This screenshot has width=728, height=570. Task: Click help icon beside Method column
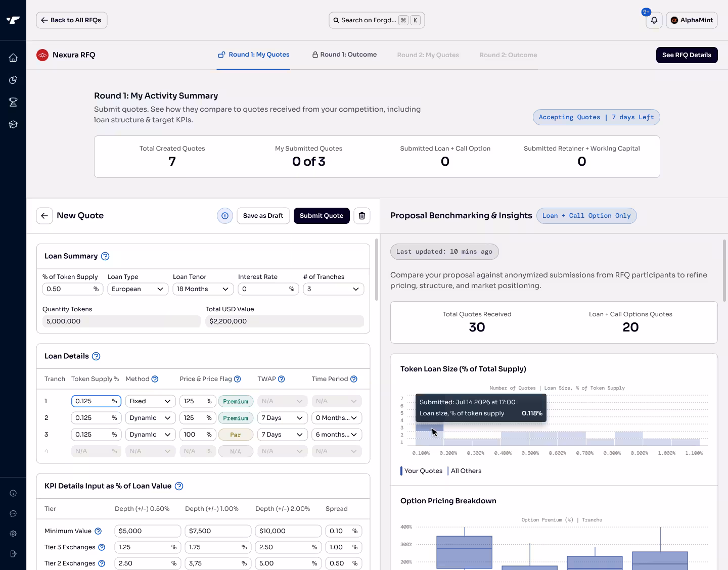[x=155, y=379]
